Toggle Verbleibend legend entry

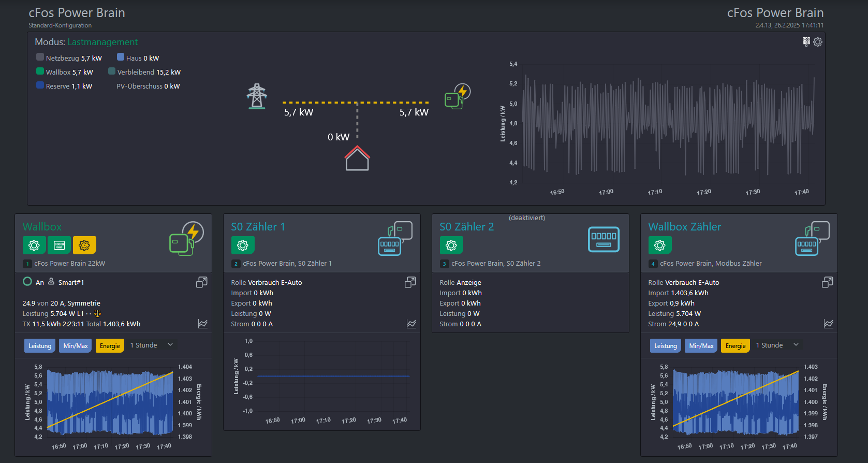tap(144, 72)
